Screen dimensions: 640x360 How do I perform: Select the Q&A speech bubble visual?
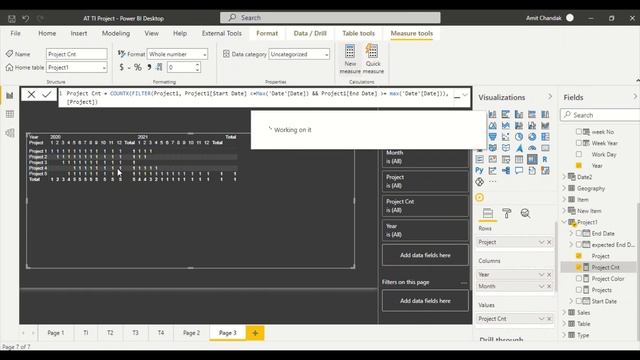click(519, 171)
